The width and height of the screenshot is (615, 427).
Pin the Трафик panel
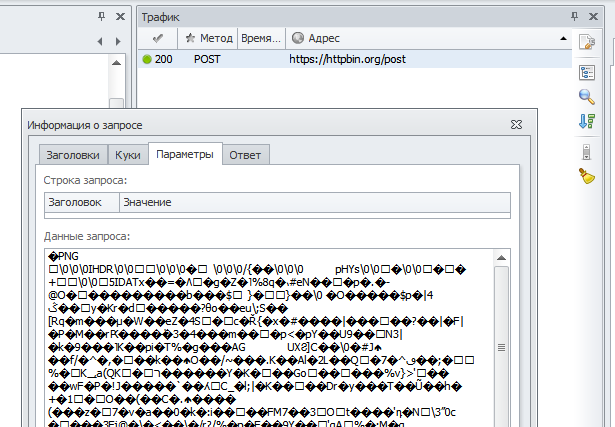coord(575,16)
